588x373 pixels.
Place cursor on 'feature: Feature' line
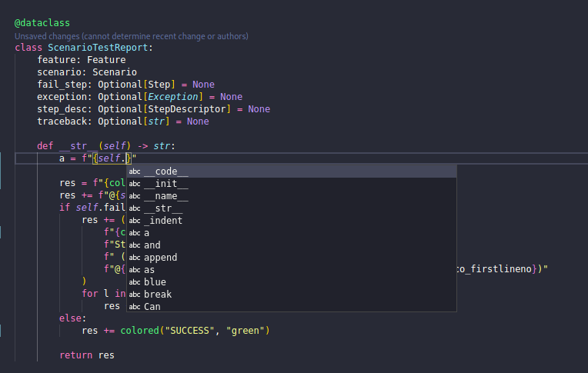[x=82, y=60]
